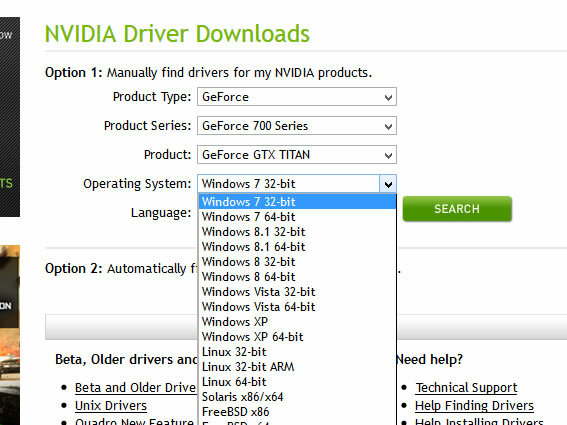
Task: Open the Product Series dropdown
Action: click(x=297, y=126)
